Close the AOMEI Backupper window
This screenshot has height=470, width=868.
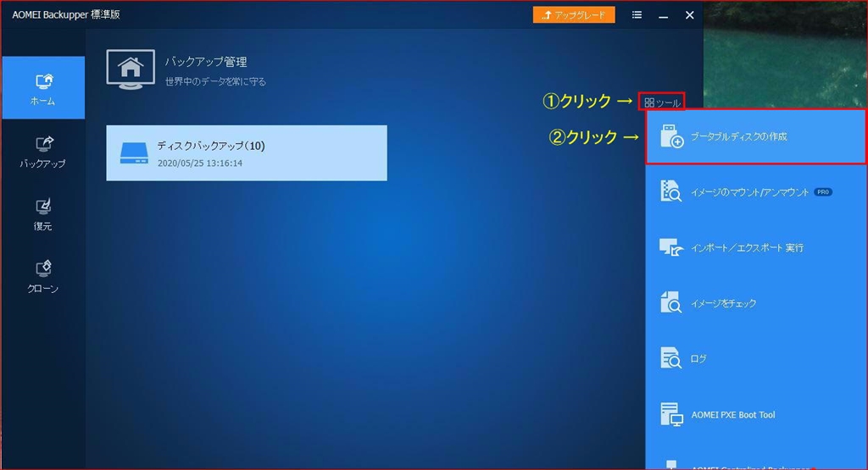click(690, 15)
